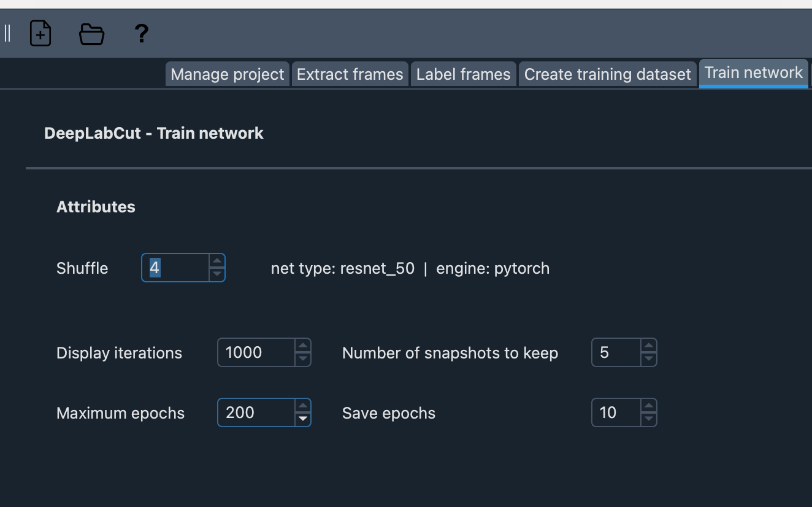
Task: Click the Display iterations field
Action: click(256, 352)
